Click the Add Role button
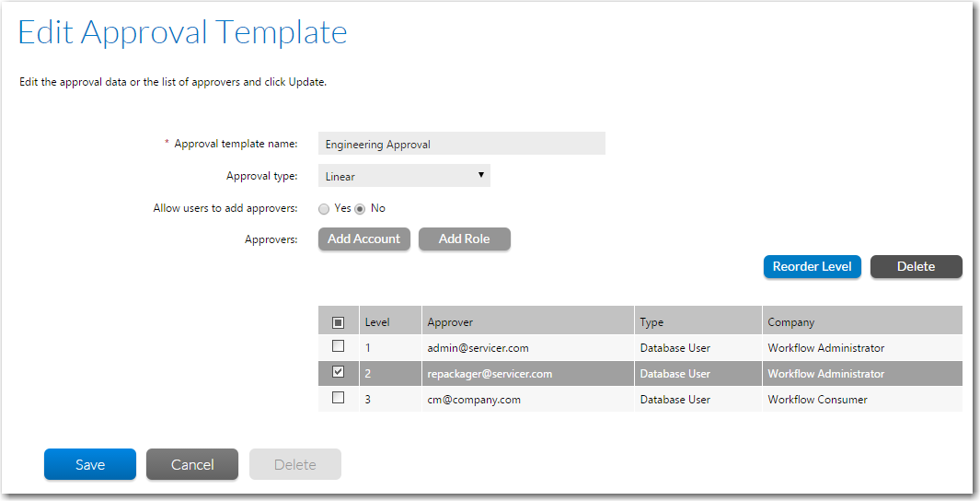This screenshot has height=501, width=980. tap(464, 239)
